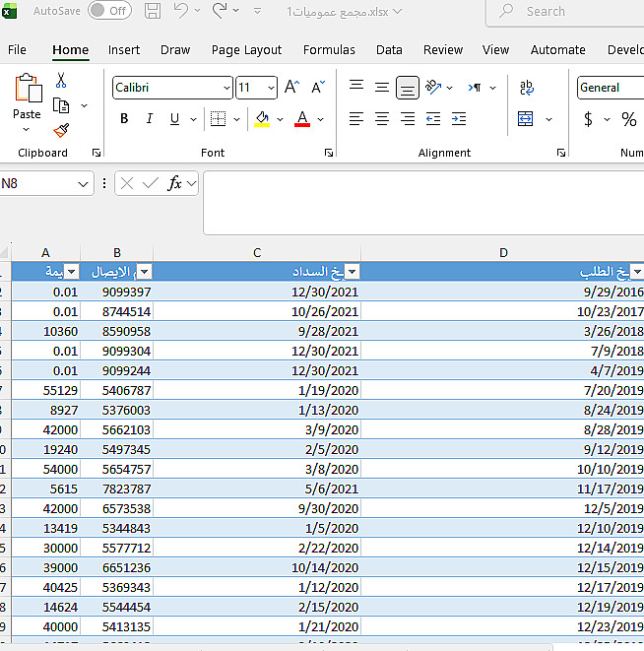Click the Merge and Center icon
Screen dimensions: 644x651
[x=526, y=119]
